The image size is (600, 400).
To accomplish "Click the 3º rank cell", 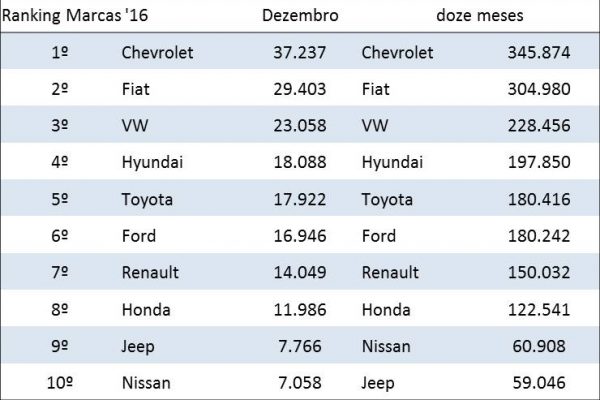I will pyautogui.click(x=59, y=126).
